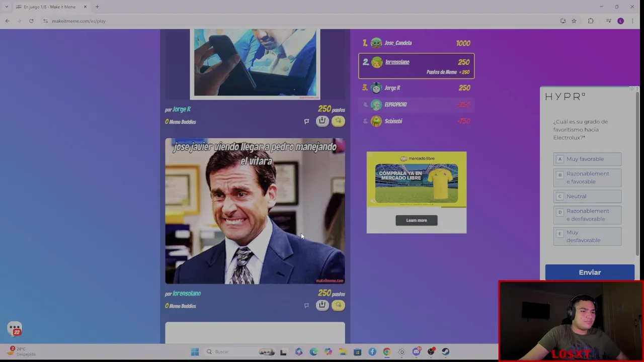
Task: Open the Mercado Libre yellow jersey ad image
Action: [417, 184]
